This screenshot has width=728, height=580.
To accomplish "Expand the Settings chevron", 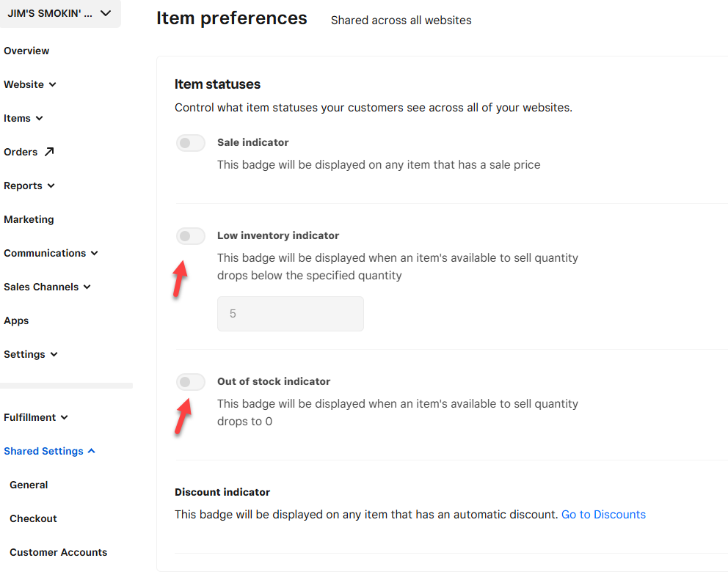I will click(54, 355).
